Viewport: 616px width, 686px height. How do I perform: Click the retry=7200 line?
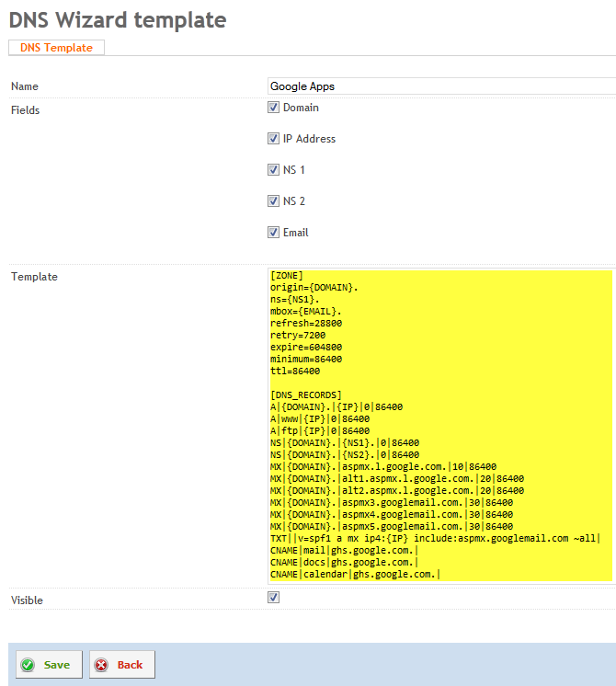[298, 335]
